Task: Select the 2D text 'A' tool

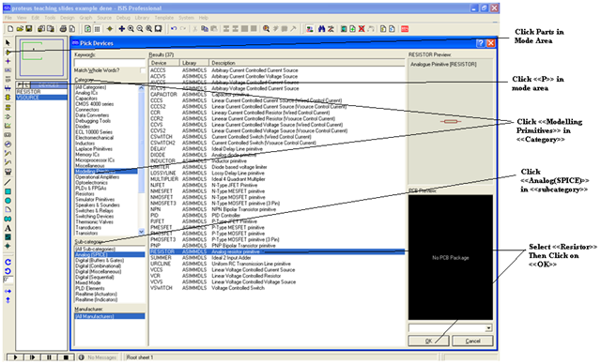Action: [8, 228]
